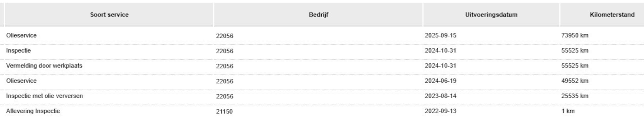Click the 49552 km mileage value
Image resolution: width=644 pixels, height=117 pixels.
point(574,81)
